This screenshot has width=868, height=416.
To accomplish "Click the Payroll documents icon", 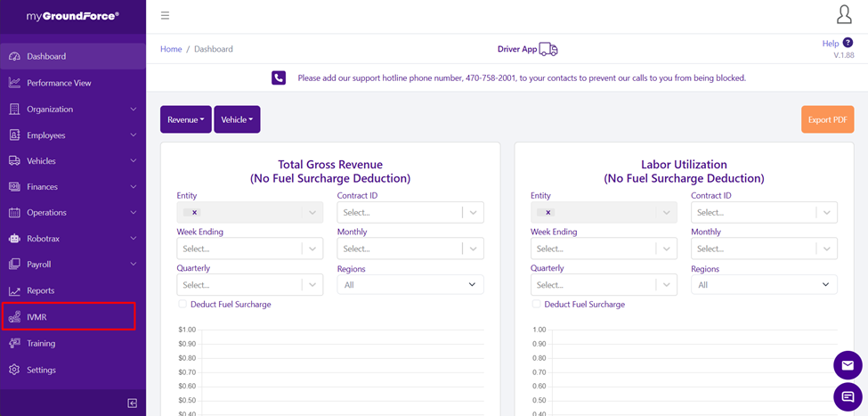I will click(x=14, y=265).
